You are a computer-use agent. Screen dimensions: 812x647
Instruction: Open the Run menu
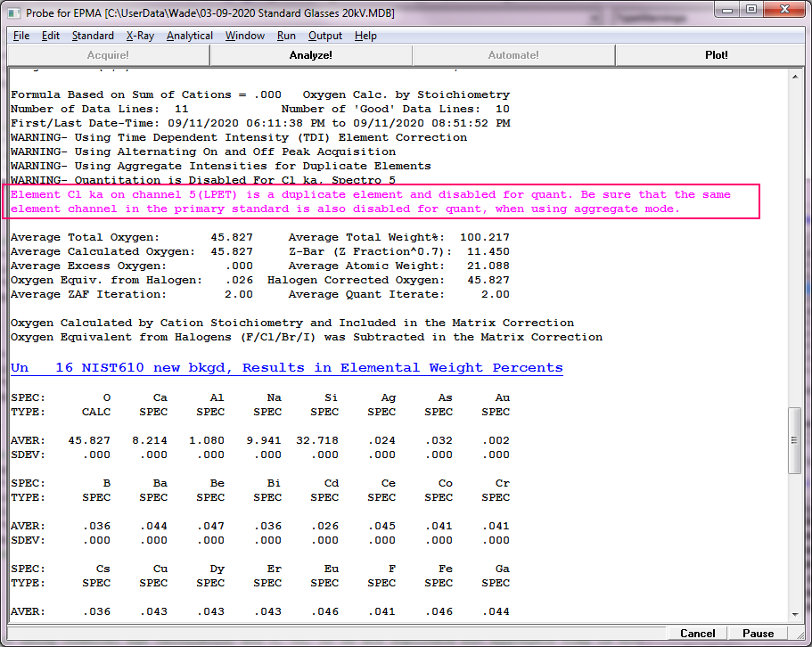point(286,36)
